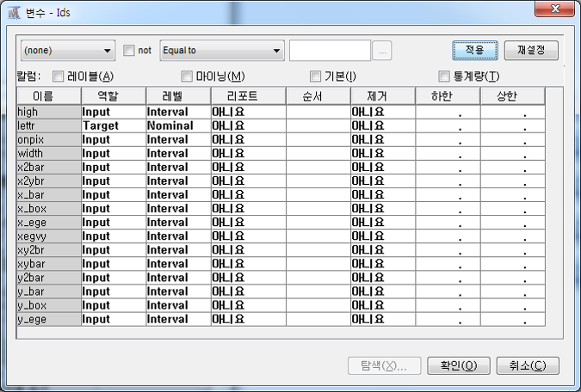Open the 'Equal to' operator dropdown
Viewport: 581px width, 392px height.
tap(222, 51)
